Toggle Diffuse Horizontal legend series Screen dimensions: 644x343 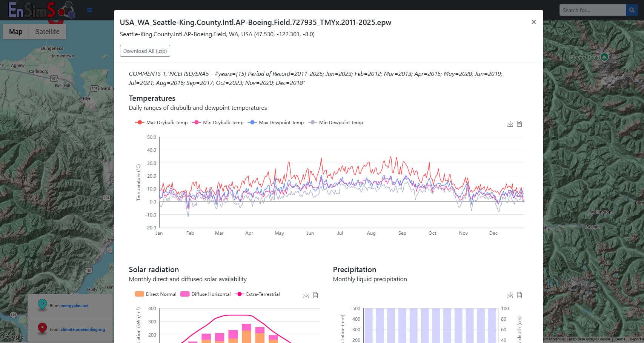click(206, 294)
